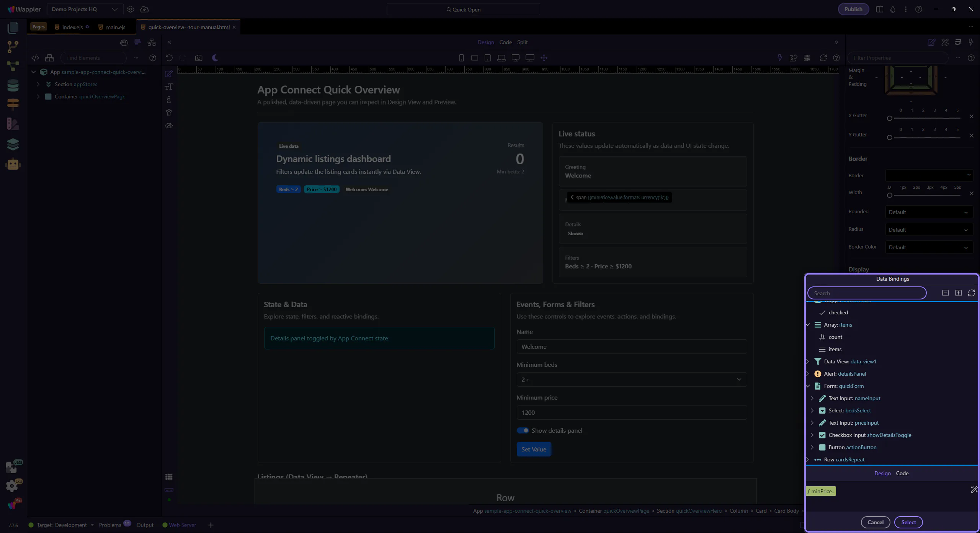The image size is (980, 533).
Task: Click the X Gutter slider handle
Action: tap(890, 118)
